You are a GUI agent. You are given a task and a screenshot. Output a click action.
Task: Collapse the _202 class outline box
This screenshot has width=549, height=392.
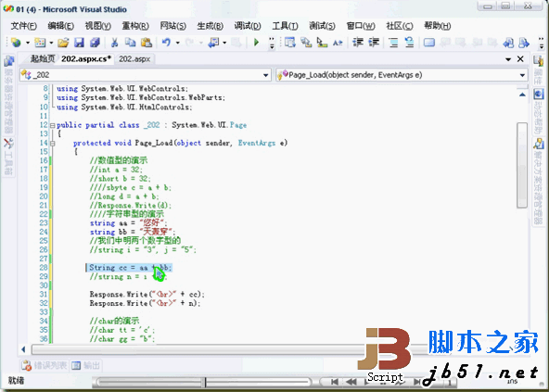click(52, 125)
